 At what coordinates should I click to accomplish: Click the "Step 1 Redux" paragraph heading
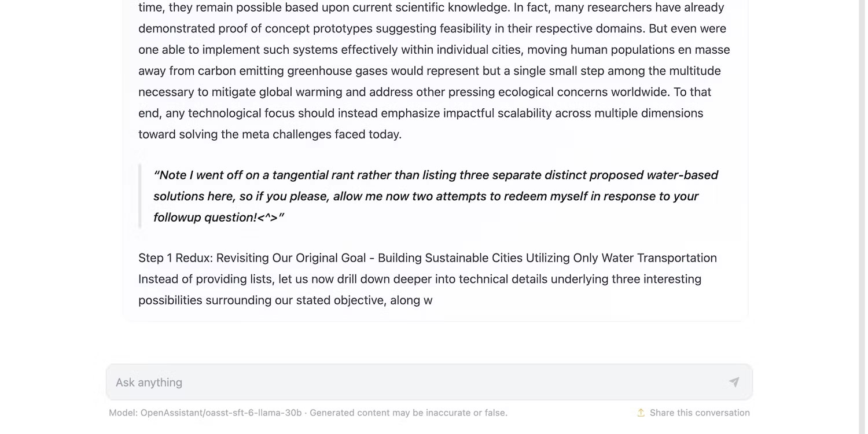click(428, 258)
